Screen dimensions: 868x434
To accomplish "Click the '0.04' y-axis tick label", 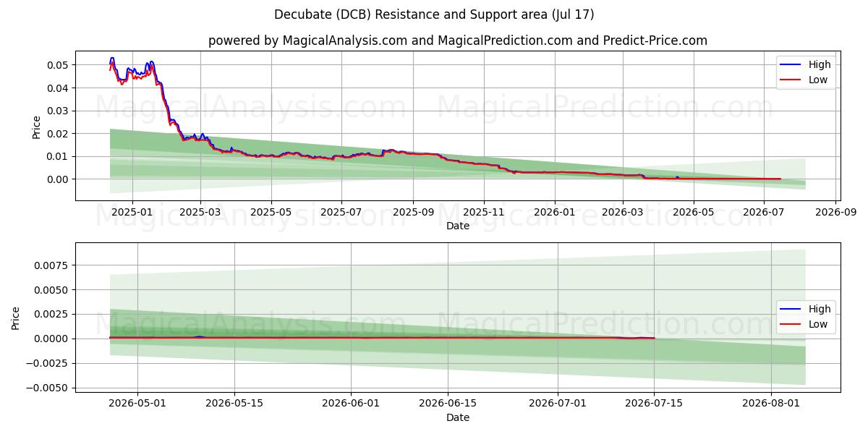I will (x=58, y=88).
